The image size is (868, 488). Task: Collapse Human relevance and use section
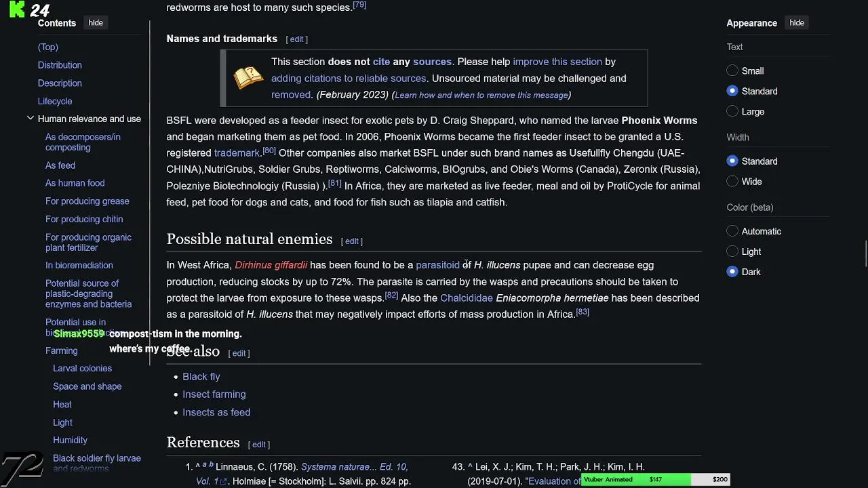coord(30,119)
